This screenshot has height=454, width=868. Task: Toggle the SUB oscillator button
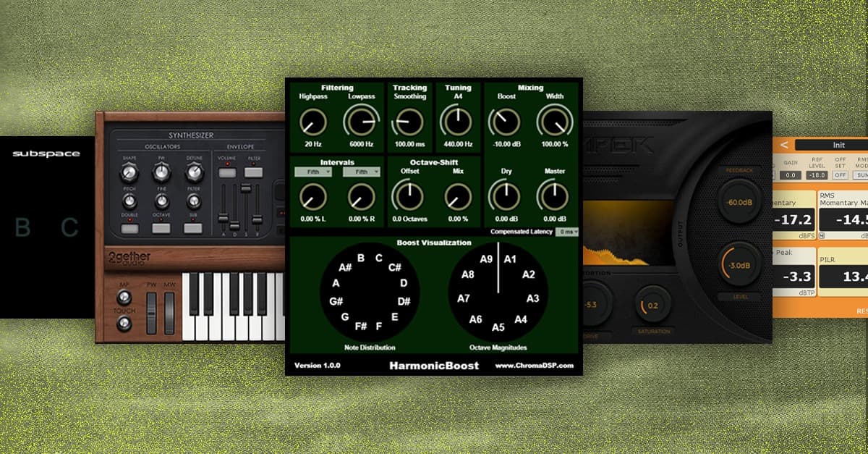[193, 228]
